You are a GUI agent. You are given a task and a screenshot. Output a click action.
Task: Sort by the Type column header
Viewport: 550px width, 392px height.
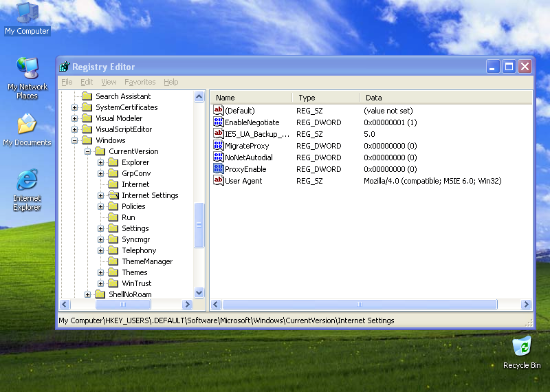[326, 98]
